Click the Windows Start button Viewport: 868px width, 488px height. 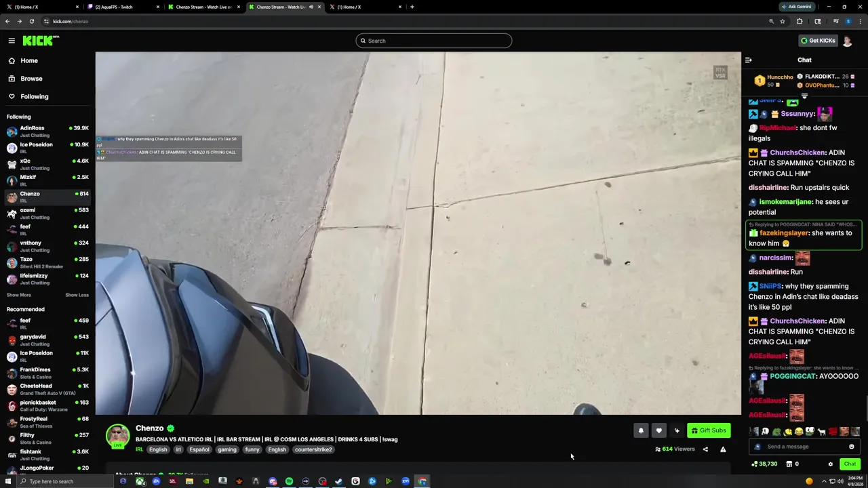8,481
